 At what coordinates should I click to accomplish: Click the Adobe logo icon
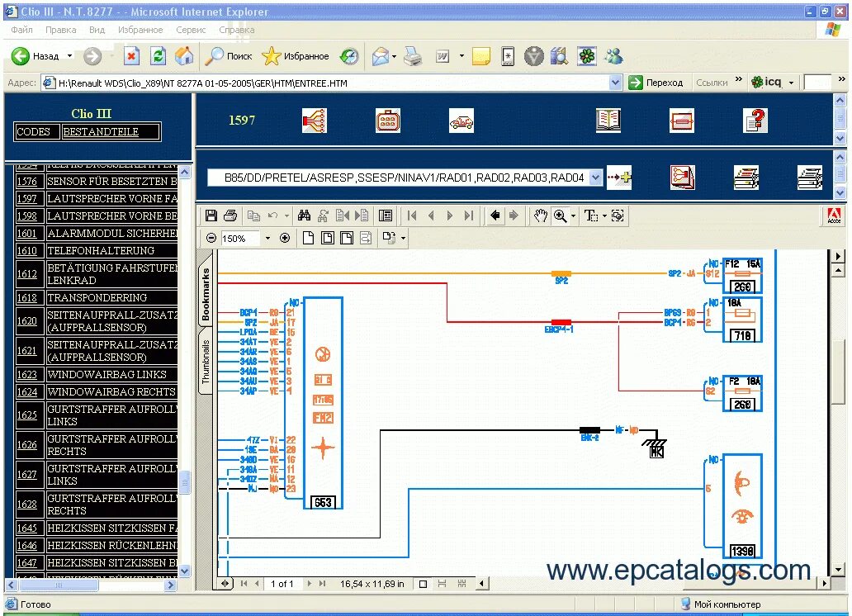834,216
